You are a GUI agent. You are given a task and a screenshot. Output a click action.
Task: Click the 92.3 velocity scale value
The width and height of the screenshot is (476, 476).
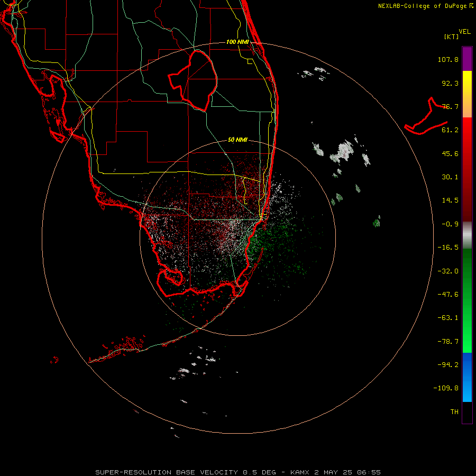pyautogui.click(x=450, y=83)
